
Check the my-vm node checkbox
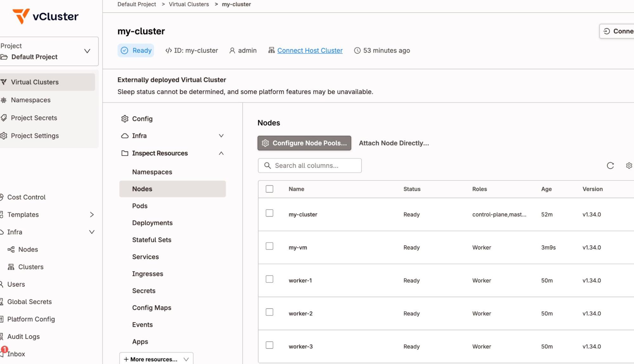tap(269, 246)
